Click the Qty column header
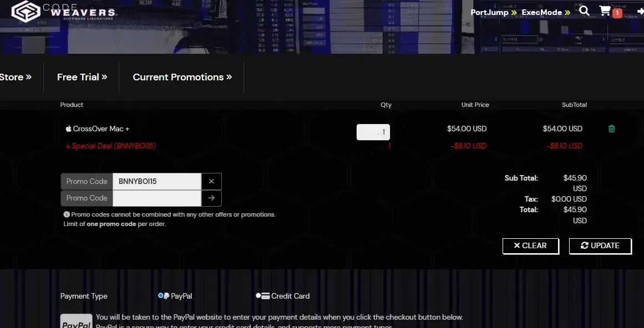Screen dimensions: 644x328 (386, 105)
